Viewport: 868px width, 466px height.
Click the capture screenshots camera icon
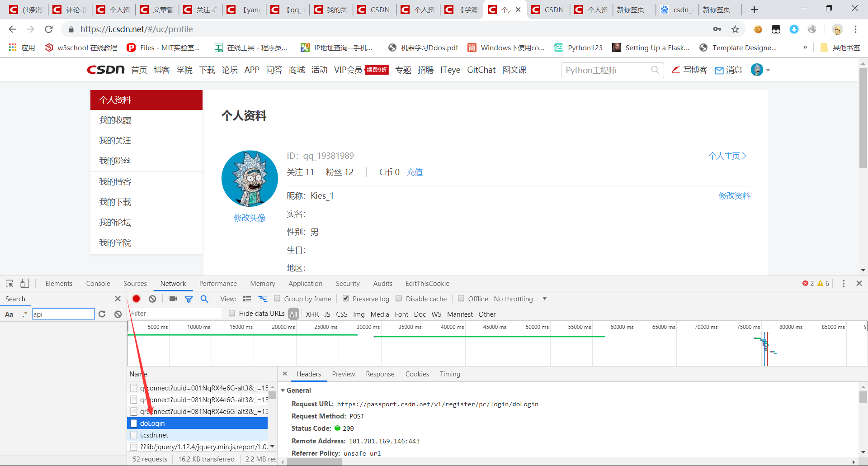click(x=173, y=299)
